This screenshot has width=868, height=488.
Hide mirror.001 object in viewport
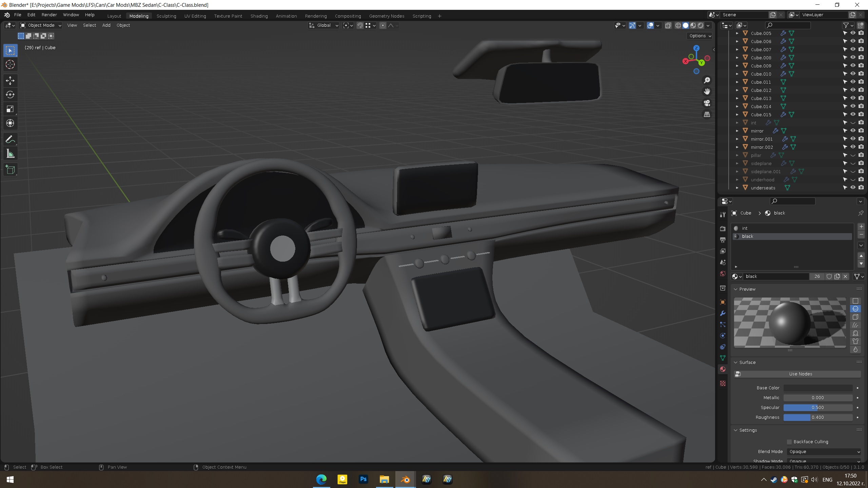853,139
